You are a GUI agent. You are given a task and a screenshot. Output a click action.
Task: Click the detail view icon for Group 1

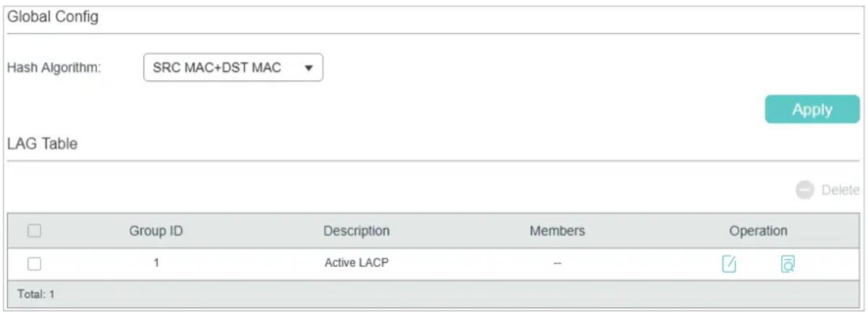[x=788, y=264]
